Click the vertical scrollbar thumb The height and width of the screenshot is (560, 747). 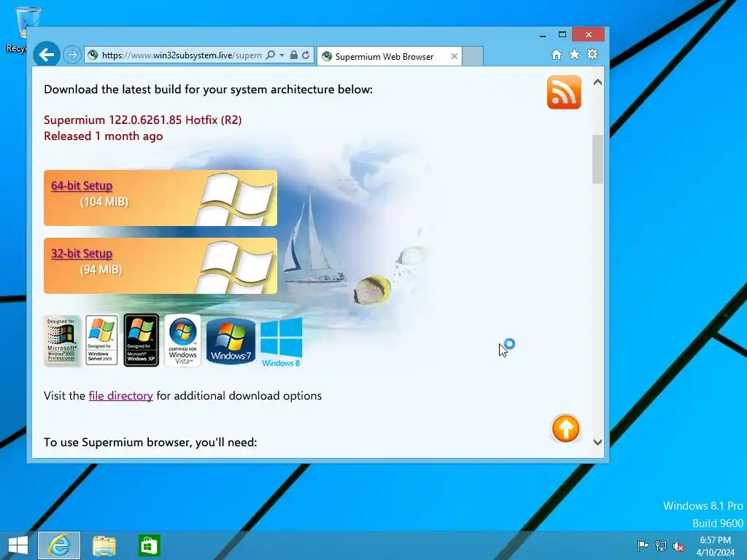pos(597,159)
